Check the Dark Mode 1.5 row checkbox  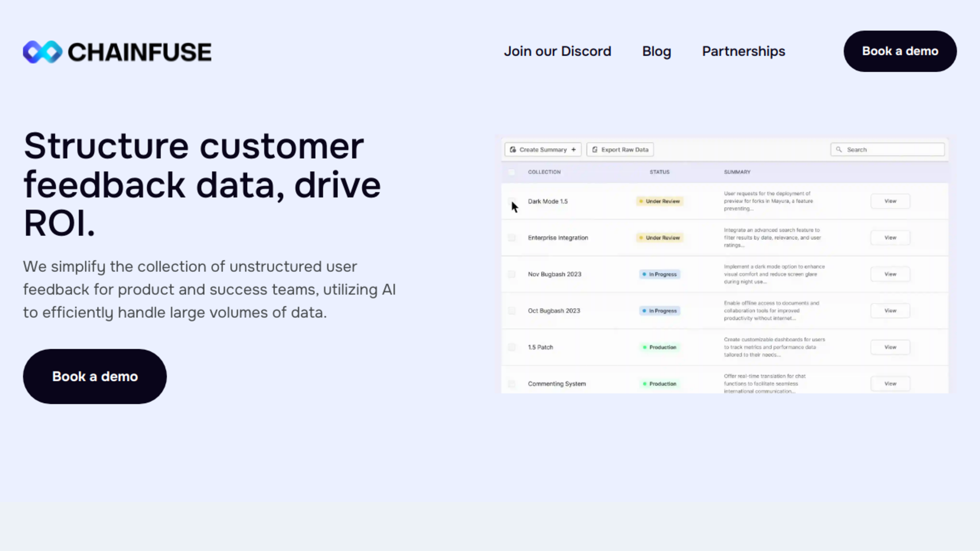pyautogui.click(x=512, y=201)
